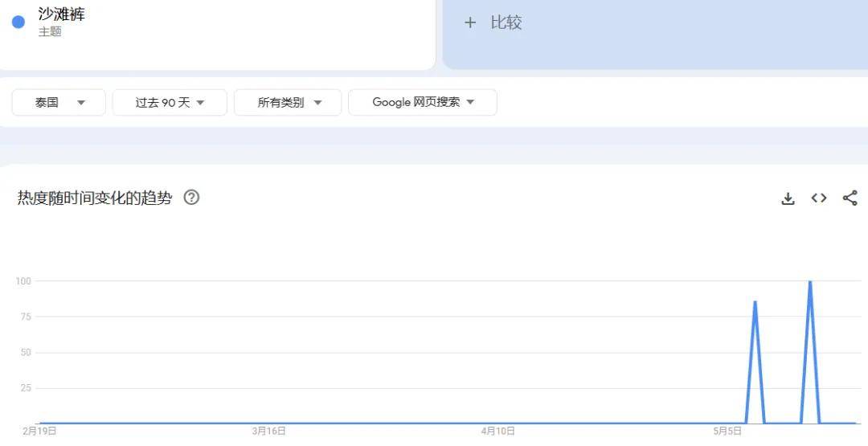The height and width of the screenshot is (446, 868).
Task: Click the 100 y-axis value
Action: pos(23,281)
